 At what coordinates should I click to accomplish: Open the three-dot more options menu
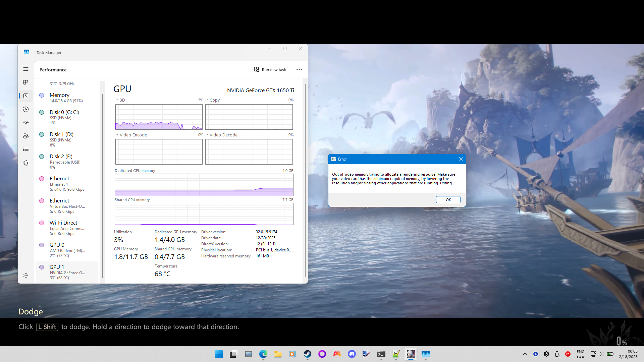pos(299,70)
